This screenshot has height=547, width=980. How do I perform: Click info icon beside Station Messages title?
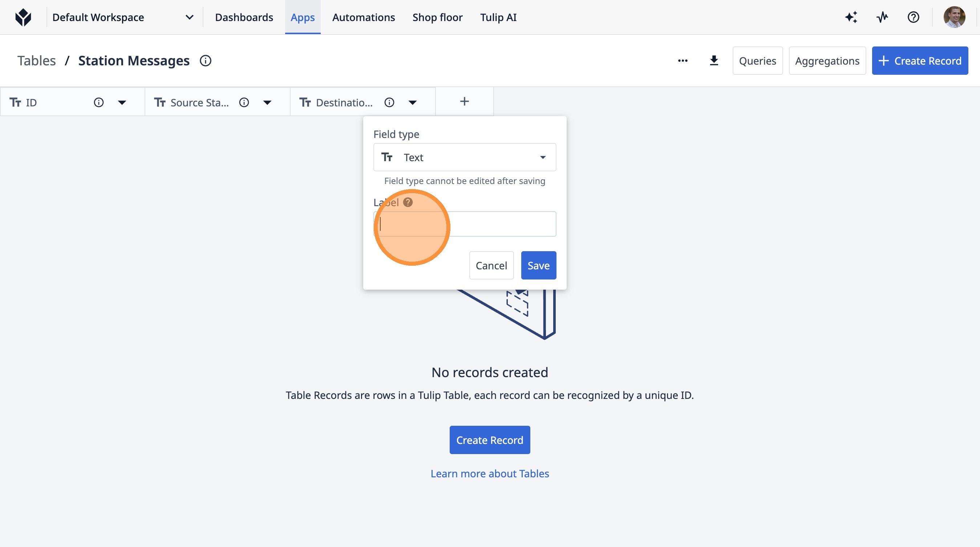point(206,61)
